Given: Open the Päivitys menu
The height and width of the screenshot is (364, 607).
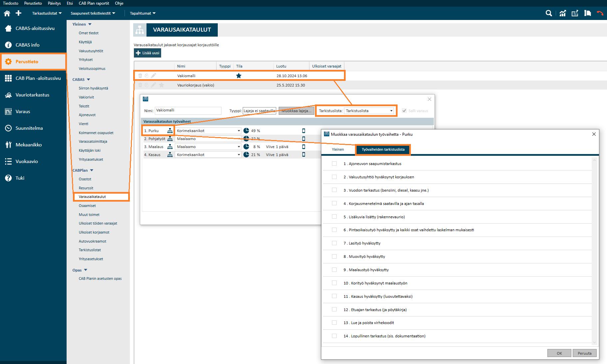Looking at the screenshot, I should [x=54, y=3].
